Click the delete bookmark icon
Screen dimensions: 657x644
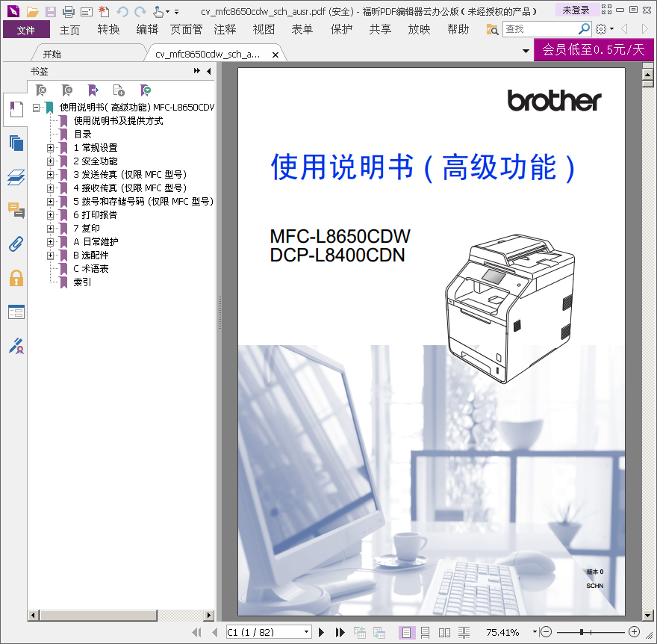coord(41,90)
